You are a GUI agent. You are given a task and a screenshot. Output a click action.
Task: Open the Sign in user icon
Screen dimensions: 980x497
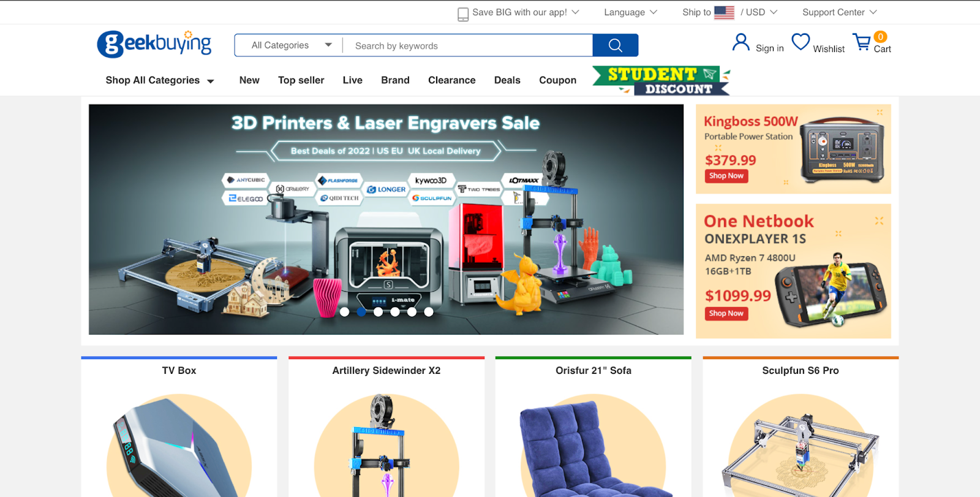click(741, 43)
